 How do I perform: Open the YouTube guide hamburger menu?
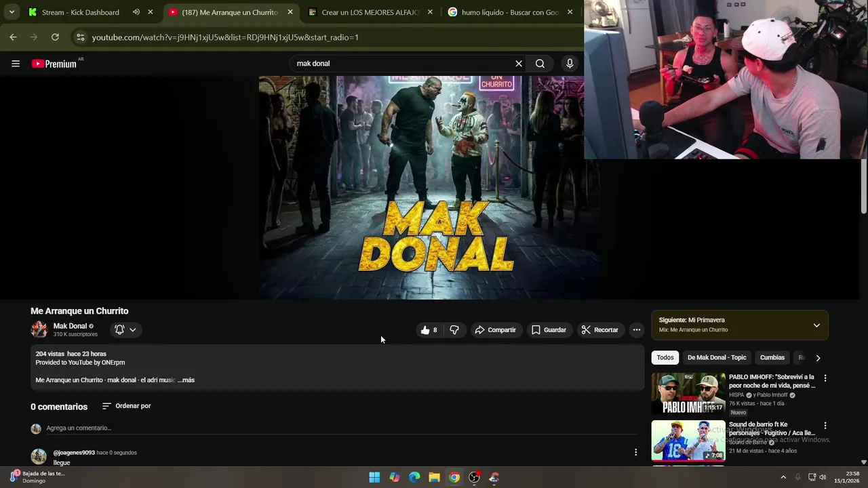[16, 64]
